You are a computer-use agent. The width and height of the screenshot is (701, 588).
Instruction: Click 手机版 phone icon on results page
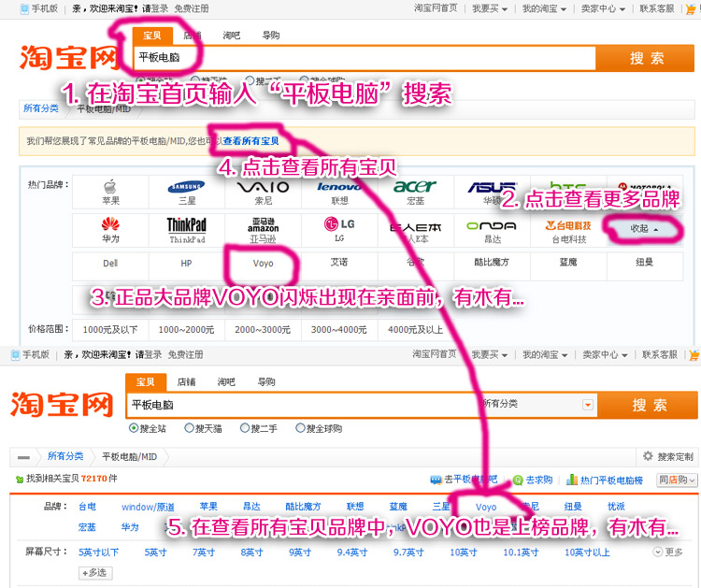(x=16, y=355)
